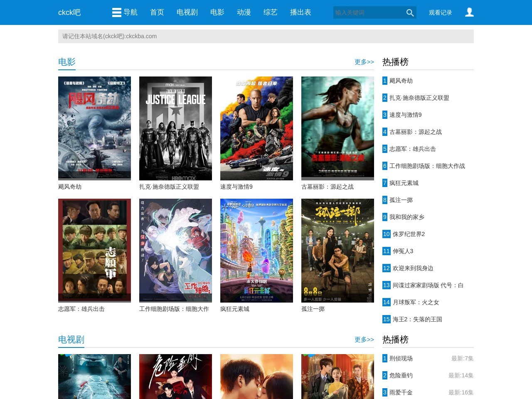Select 动漫 in the top navigation

pyautogui.click(x=244, y=12)
